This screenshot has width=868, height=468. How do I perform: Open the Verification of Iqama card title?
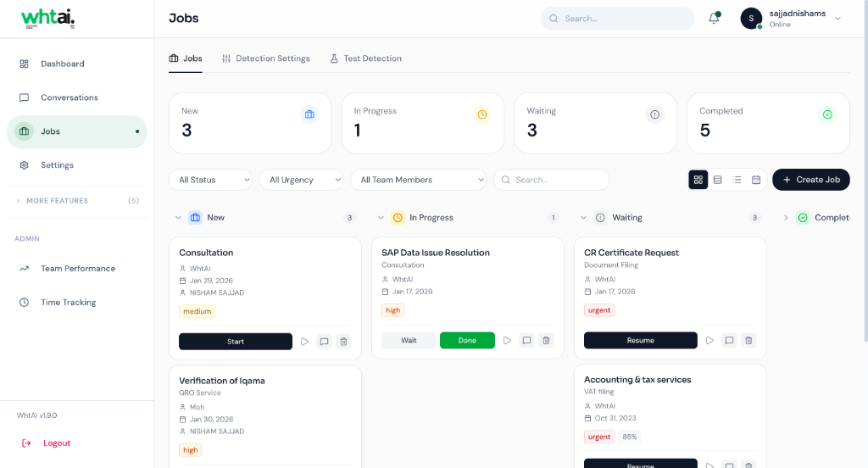[x=222, y=381]
